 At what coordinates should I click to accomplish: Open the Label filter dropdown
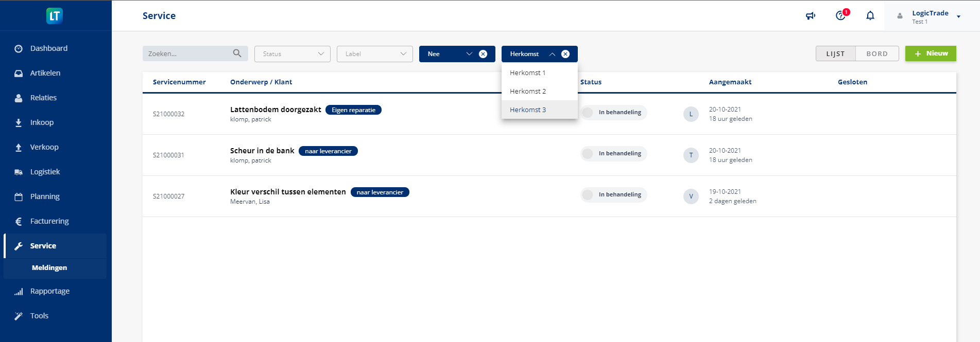tap(374, 54)
